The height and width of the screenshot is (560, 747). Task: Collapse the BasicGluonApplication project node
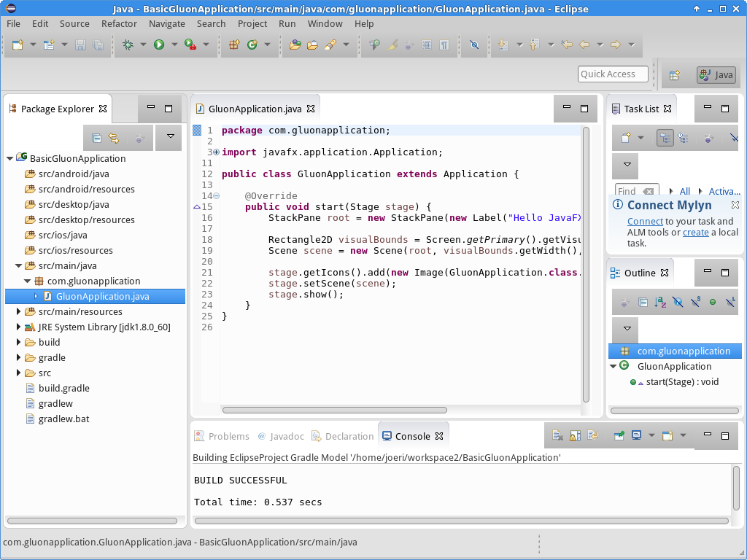click(x=9, y=158)
